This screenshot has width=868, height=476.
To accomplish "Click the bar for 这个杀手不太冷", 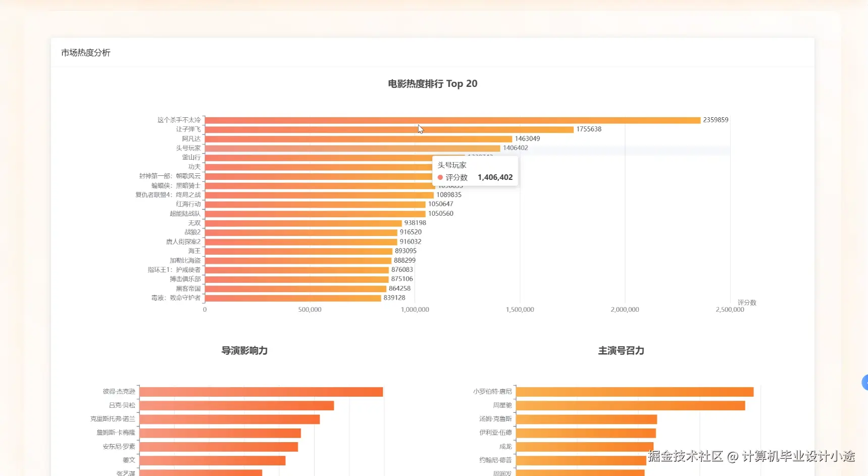I will 449,120.
